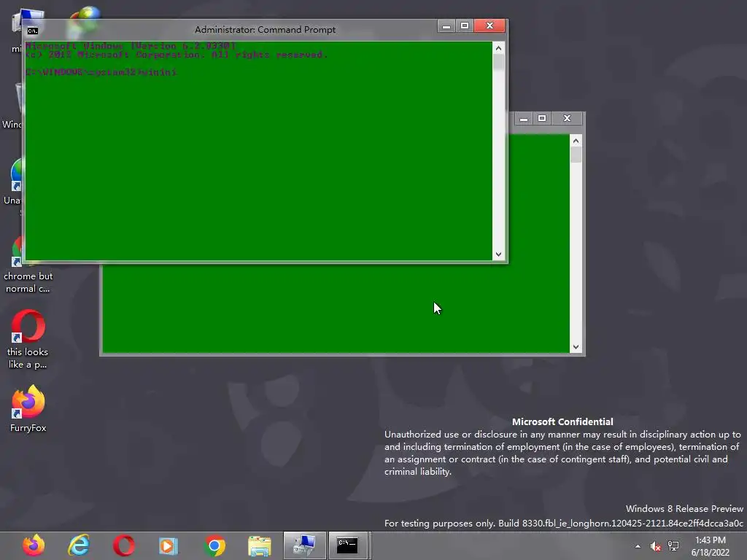Image resolution: width=747 pixels, height=560 pixels.
Task: Show hidden system tray icons
Action: pos(638,546)
